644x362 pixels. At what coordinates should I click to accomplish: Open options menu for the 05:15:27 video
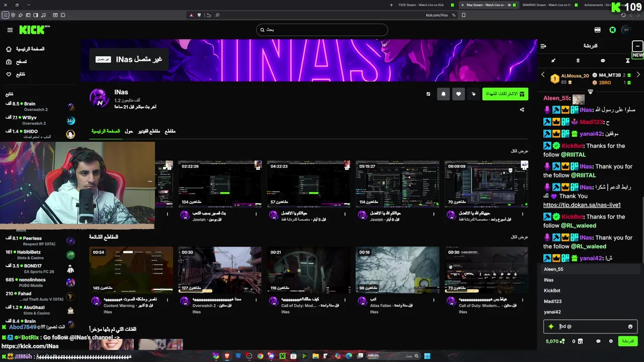[x=434, y=214]
